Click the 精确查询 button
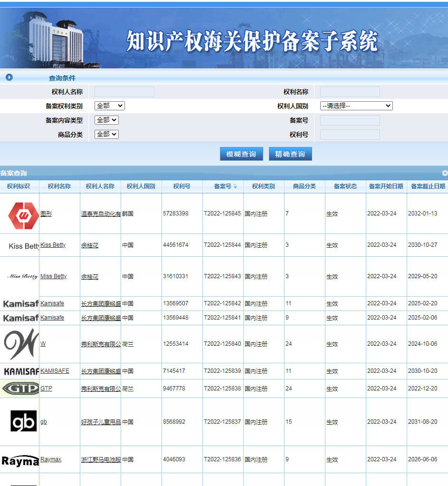The height and width of the screenshot is (486, 448). pyautogui.click(x=290, y=154)
